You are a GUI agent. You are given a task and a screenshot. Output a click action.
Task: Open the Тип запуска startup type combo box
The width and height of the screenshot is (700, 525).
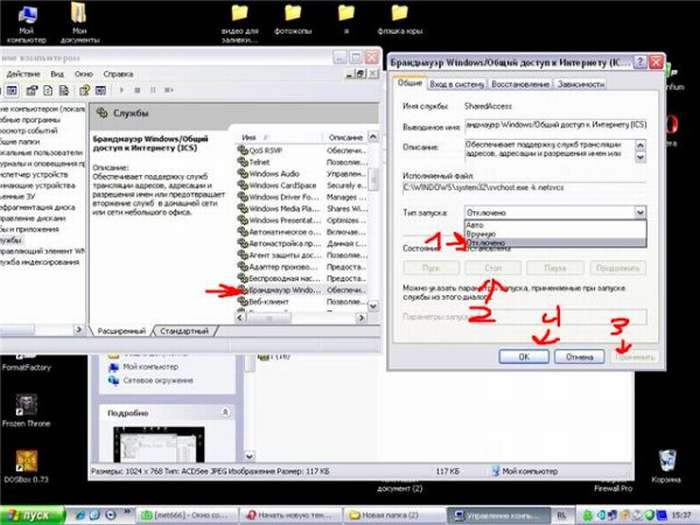[555, 212]
